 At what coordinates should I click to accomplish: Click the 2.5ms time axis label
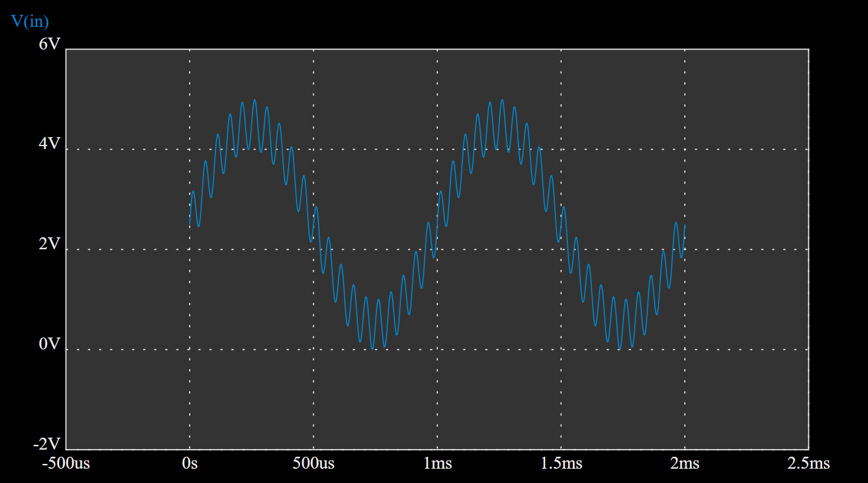pos(808,463)
